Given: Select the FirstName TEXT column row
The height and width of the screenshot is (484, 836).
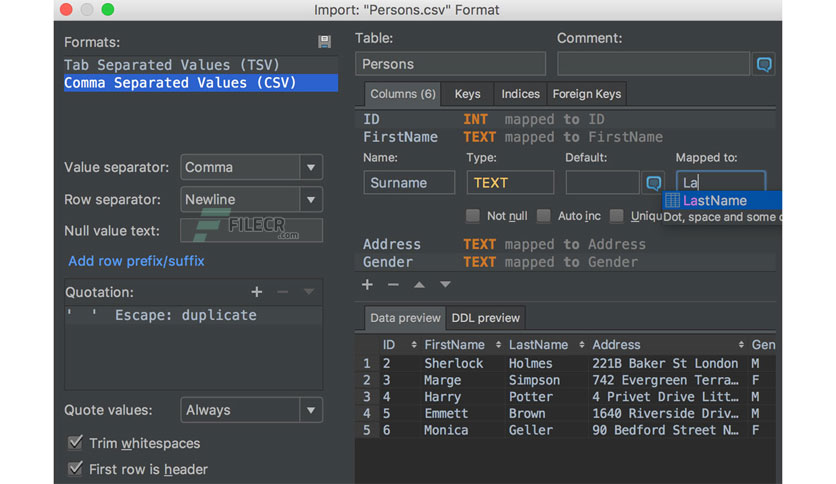Looking at the screenshot, I should [565, 137].
